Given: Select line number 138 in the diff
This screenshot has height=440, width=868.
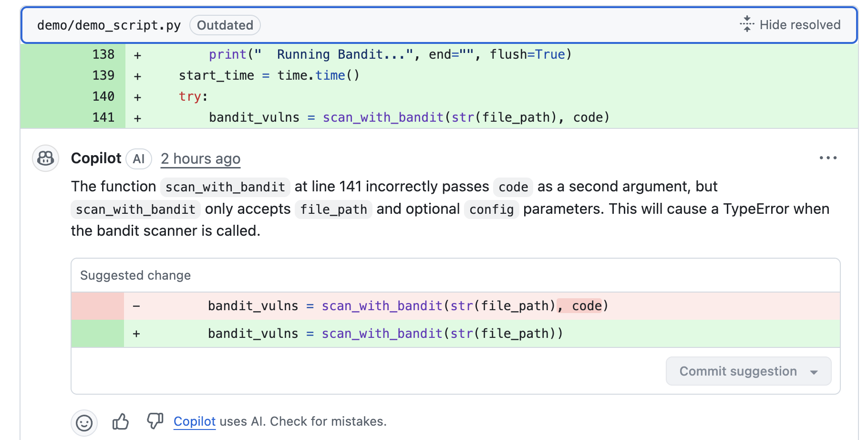Looking at the screenshot, I should 103,54.
